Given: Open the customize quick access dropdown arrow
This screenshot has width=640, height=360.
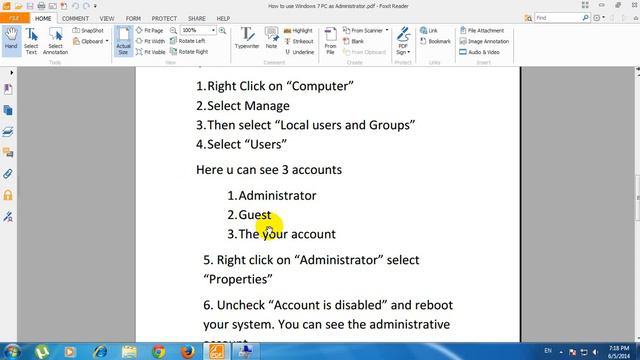Looking at the screenshot, I should (96, 6).
